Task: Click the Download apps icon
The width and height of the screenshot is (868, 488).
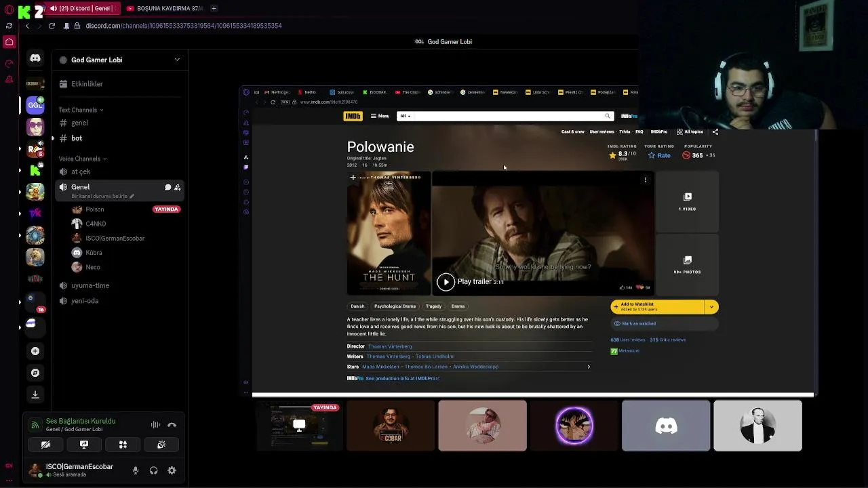Action: [x=35, y=394]
